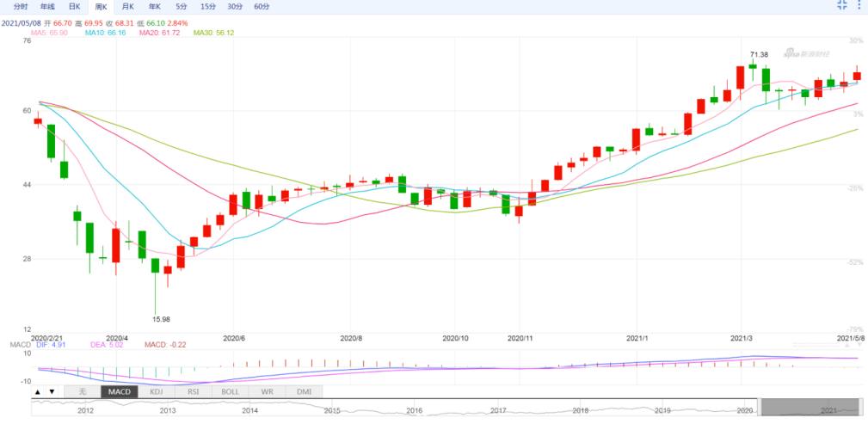Viewport: 868px width, 424px height.
Task: Select the KDJ indicator
Action: 156,392
